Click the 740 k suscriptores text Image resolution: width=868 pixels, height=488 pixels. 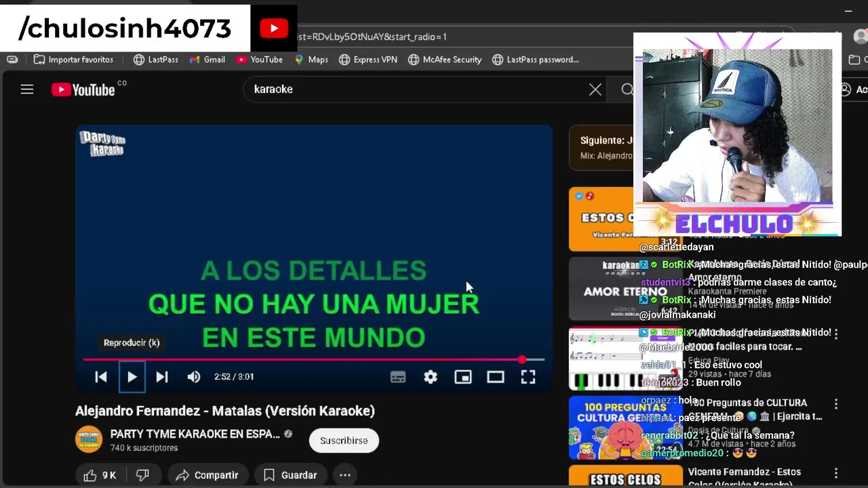(144, 448)
